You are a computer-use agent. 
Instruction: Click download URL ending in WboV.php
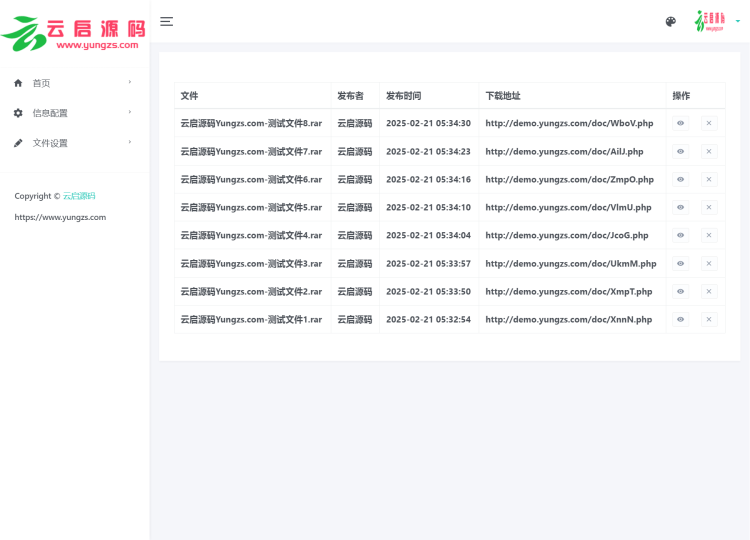(x=569, y=123)
